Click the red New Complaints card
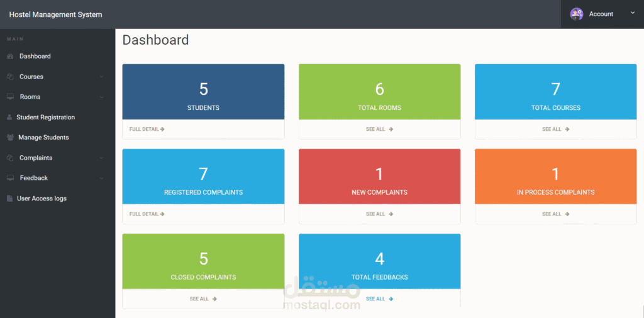This screenshot has width=644, height=318. click(379, 177)
